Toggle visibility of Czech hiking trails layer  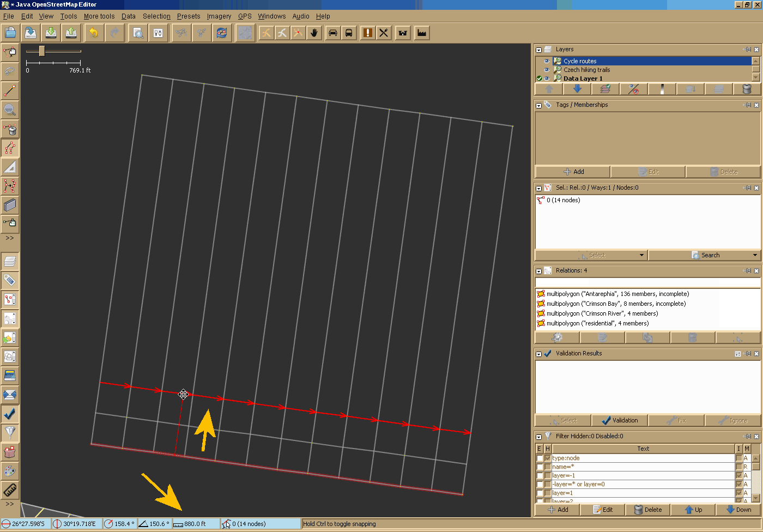coord(547,70)
